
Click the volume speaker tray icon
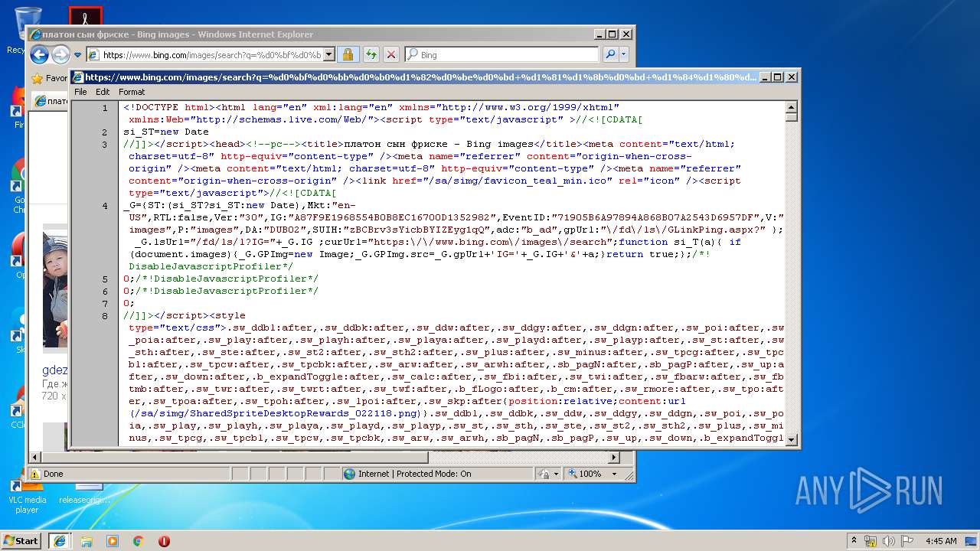889,540
